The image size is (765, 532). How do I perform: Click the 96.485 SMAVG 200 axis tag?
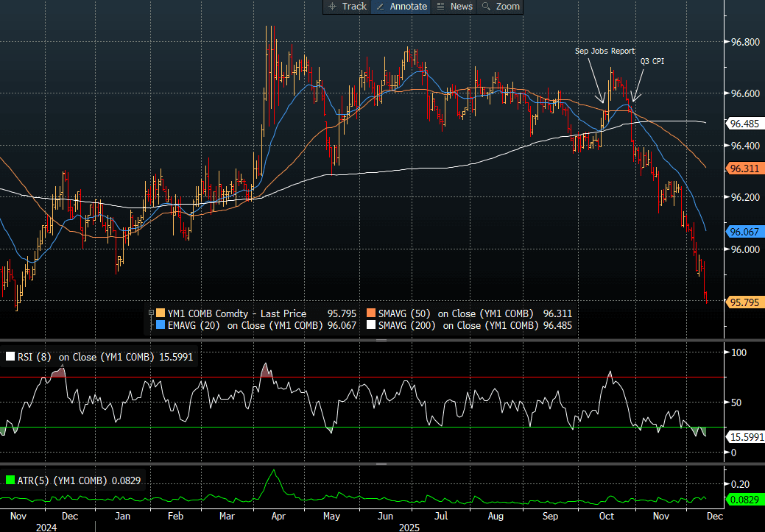pyautogui.click(x=744, y=123)
